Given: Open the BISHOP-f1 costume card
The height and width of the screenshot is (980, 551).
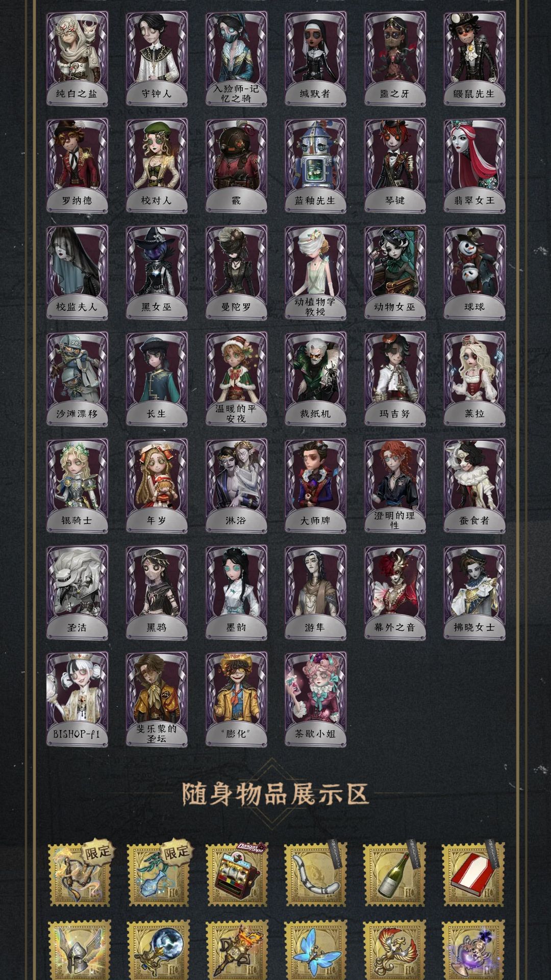Looking at the screenshot, I should pyautogui.click(x=77, y=699).
